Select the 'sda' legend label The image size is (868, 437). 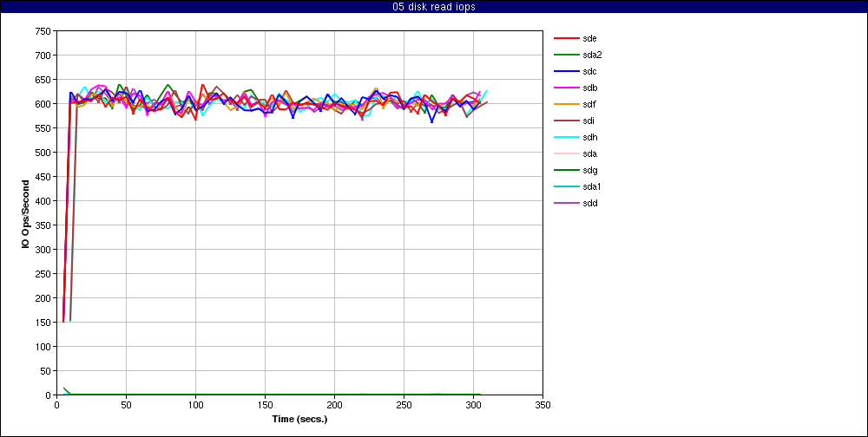pos(589,153)
